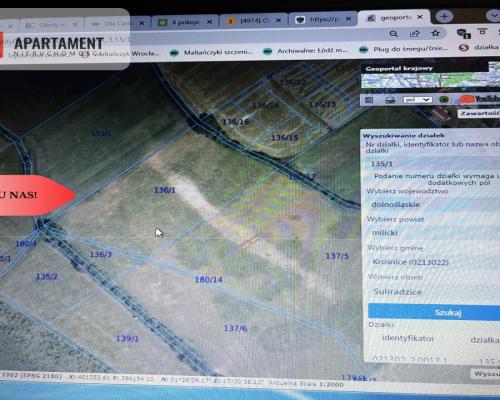500x400 pixels.
Task: Switch to the geoportal browser tab
Action: pos(394,17)
